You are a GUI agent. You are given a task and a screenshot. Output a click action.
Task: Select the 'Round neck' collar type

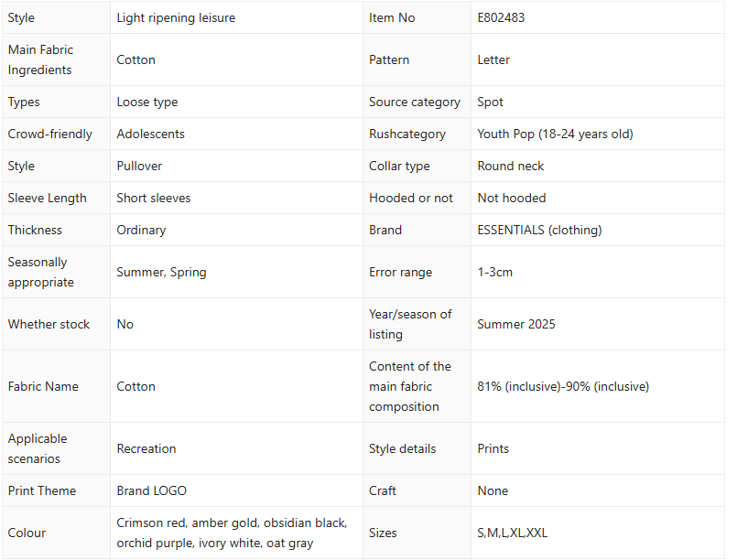tap(511, 166)
